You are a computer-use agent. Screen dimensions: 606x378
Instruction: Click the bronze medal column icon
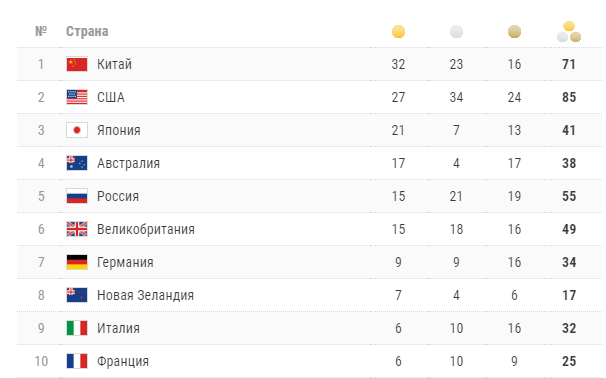514,31
